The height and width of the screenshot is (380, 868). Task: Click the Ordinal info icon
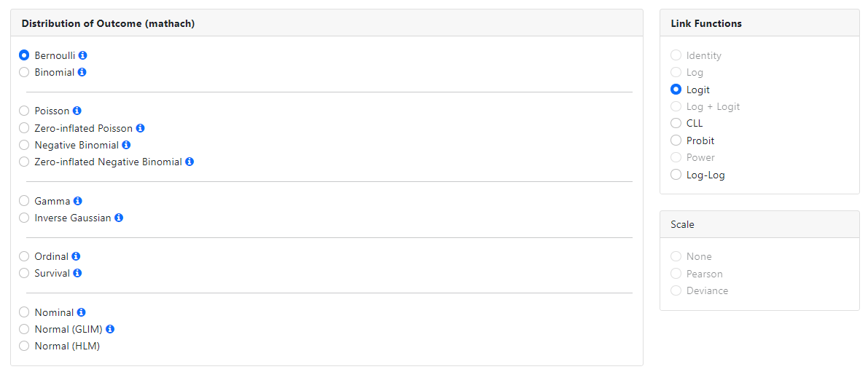(76, 256)
